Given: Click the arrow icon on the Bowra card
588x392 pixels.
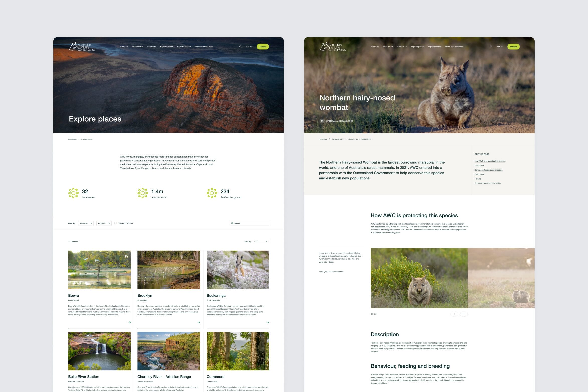Looking at the screenshot, I should [129, 322].
